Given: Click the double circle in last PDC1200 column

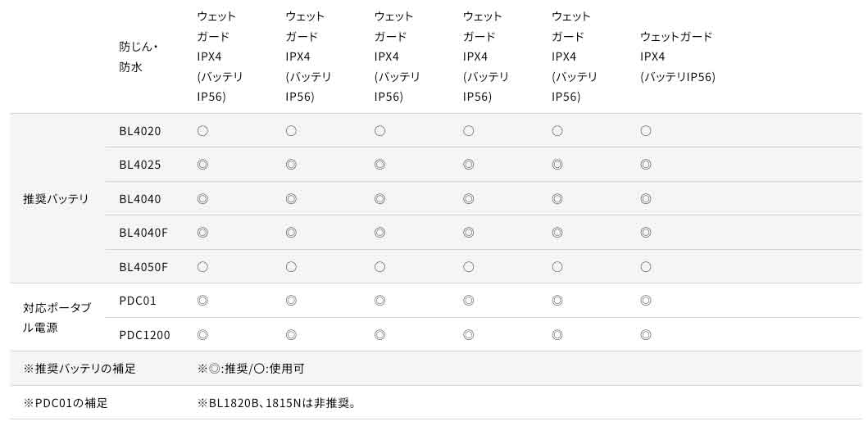Looking at the screenshot, I should [645, 335].
